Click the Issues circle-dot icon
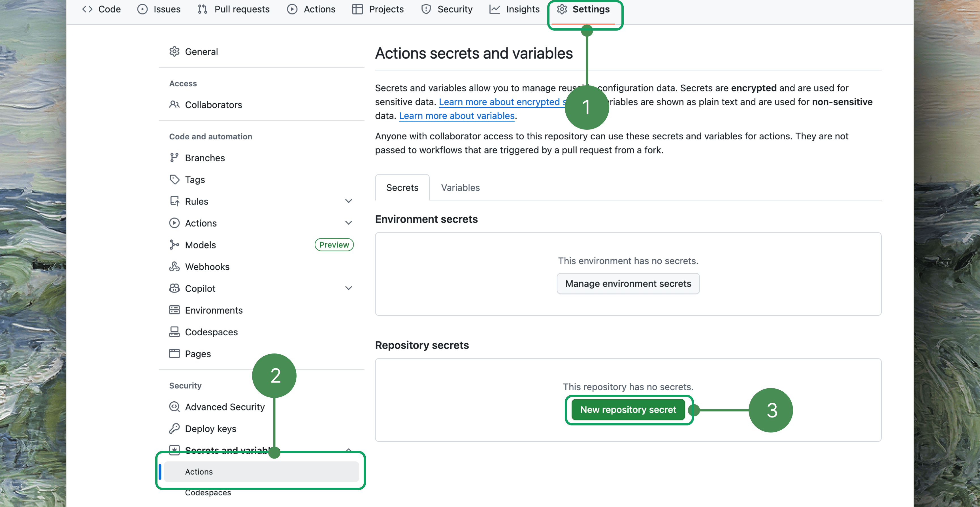Image resolution: width=980 pixels, height=507 pixels. pyautogui.click(x=142, y=9)
